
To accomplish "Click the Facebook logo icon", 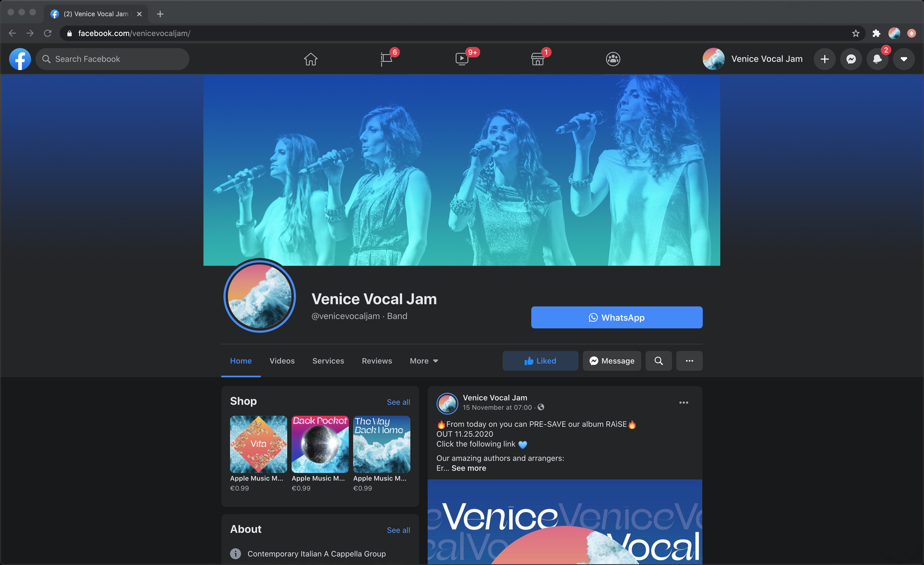I will [x=20, y=59].
